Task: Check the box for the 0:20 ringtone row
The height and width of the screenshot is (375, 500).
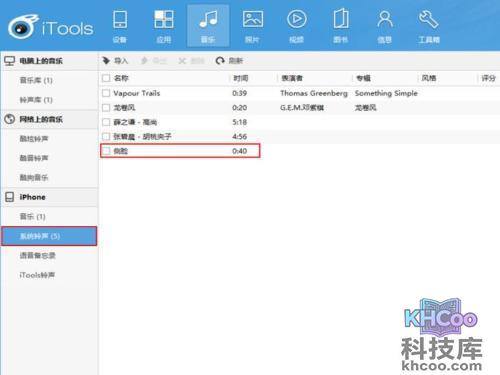Action: point(106,108)
